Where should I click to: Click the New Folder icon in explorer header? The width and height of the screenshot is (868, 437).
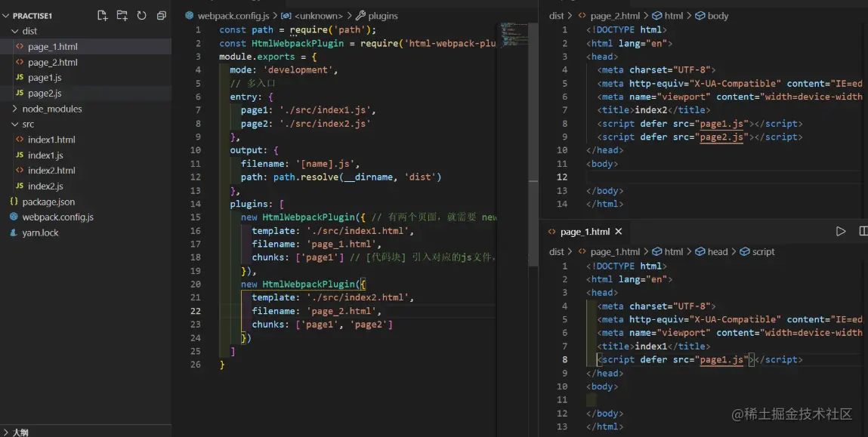pos(122,16)
